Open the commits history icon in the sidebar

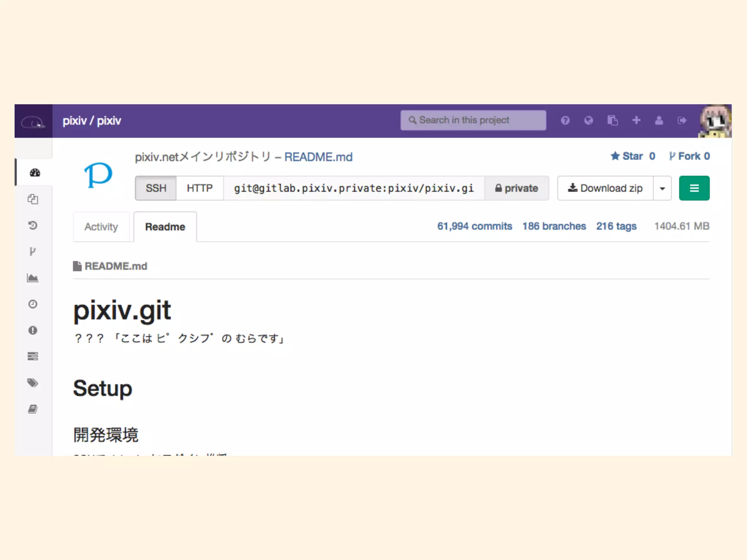tap(33, 225)
